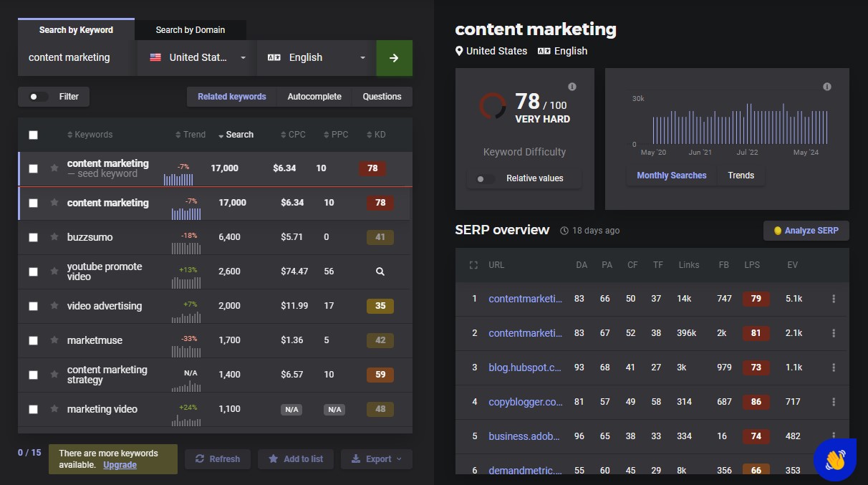
Task: Click the keyword difficulty donut gauge
Action: (x=493, y=106)
